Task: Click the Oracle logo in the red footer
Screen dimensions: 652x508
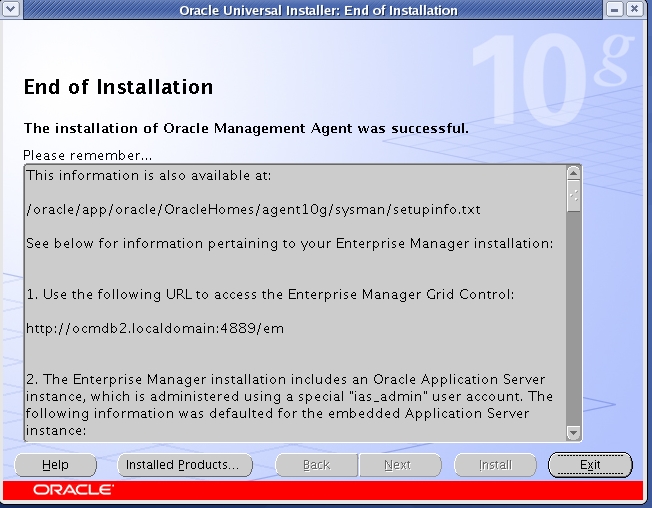Action: click(74, 490)
